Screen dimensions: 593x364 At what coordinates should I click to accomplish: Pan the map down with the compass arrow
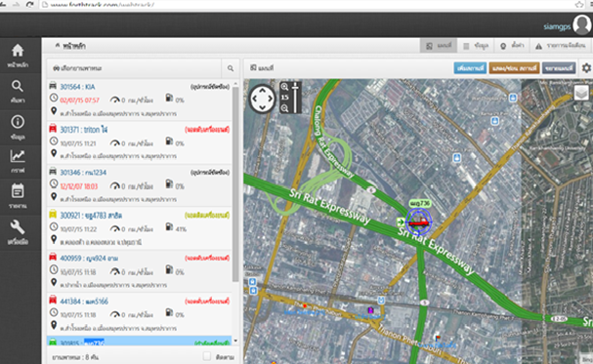[262, 107]
